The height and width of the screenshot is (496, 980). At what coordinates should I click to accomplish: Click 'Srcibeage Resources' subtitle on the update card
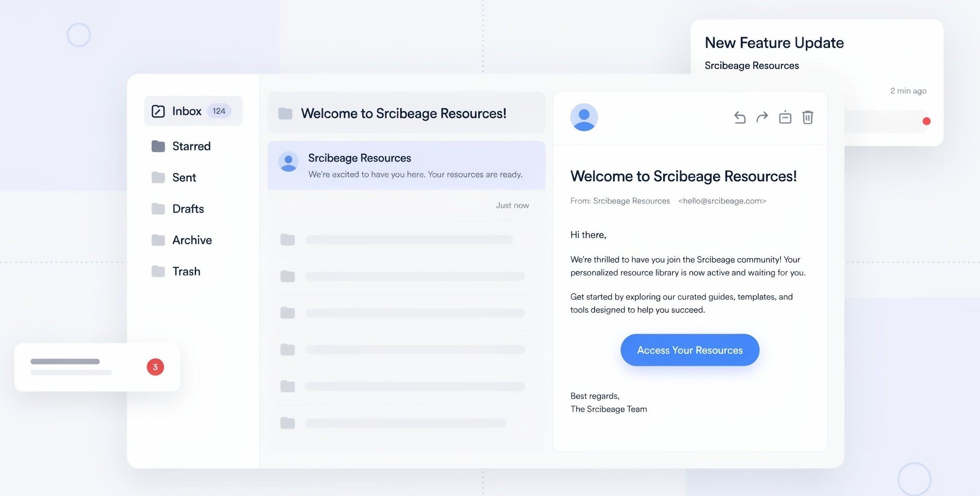[x=752, y=66]
